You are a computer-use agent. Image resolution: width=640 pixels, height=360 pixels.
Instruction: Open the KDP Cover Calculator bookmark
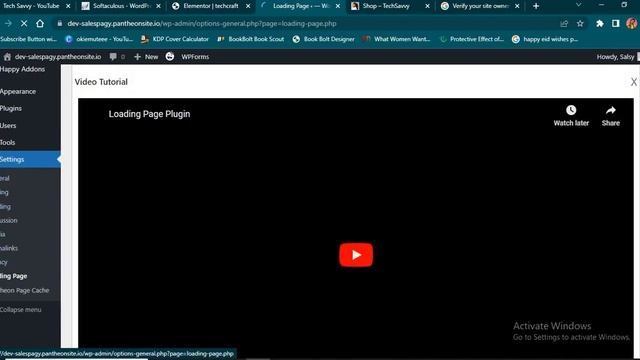point(175,39)
